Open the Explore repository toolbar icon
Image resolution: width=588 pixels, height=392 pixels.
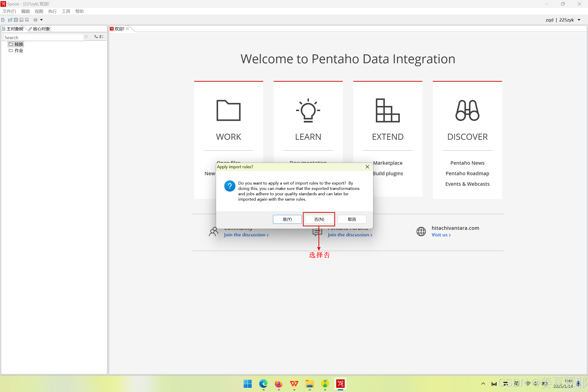click(16, 20)
